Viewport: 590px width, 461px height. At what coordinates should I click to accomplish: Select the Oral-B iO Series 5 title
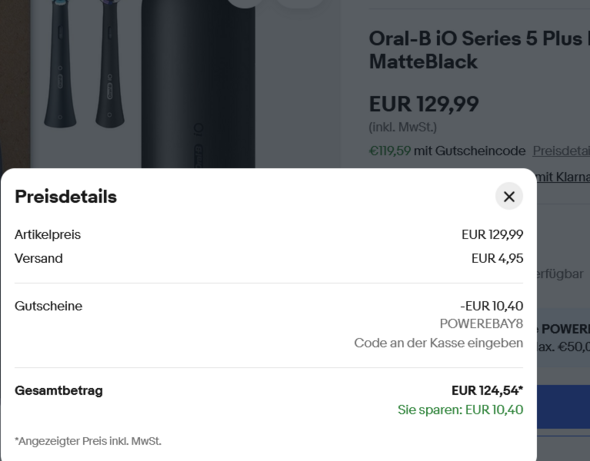(479, 50)
